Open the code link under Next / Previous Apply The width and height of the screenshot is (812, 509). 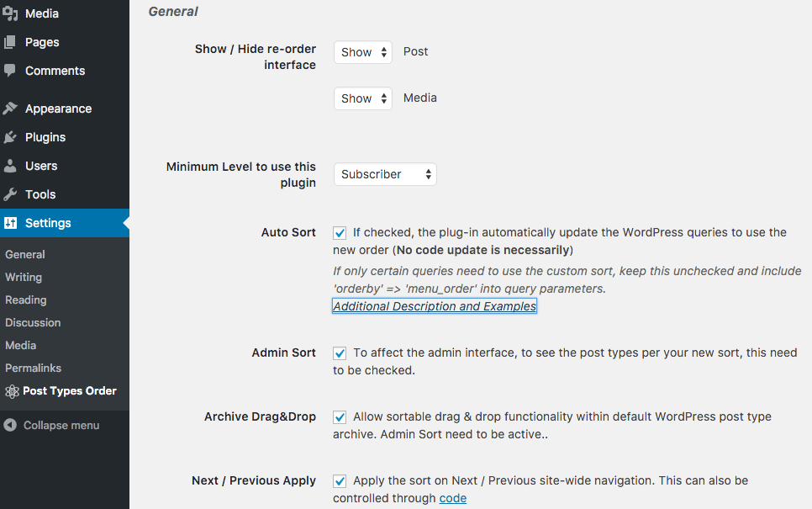coord(452,498)
